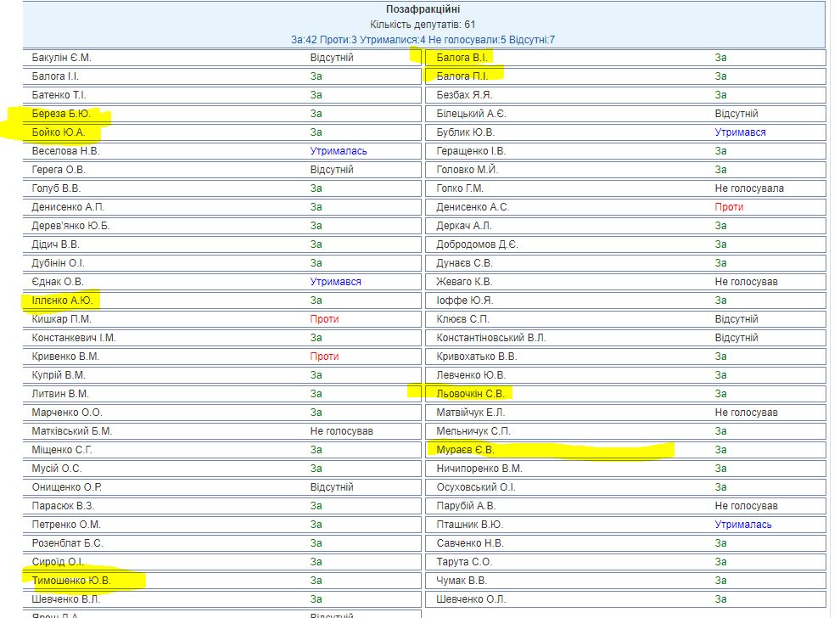Select deputy Тимошенко Ю.В.
Screen dimensions: 840x618
pyautogui.click(x=71, y=581)
